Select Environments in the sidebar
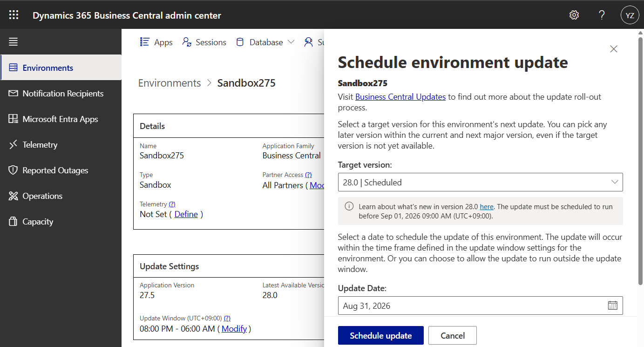Screen dimensions: 644x347 click(x=47, y=68)
